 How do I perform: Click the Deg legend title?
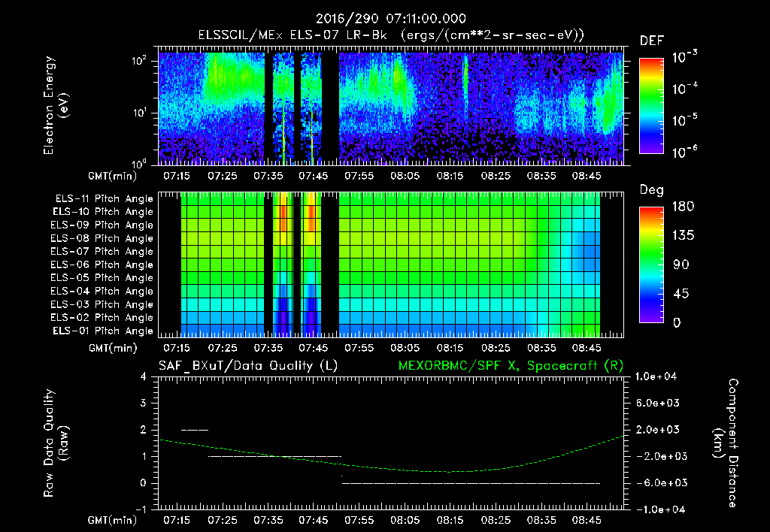(652, 190)
